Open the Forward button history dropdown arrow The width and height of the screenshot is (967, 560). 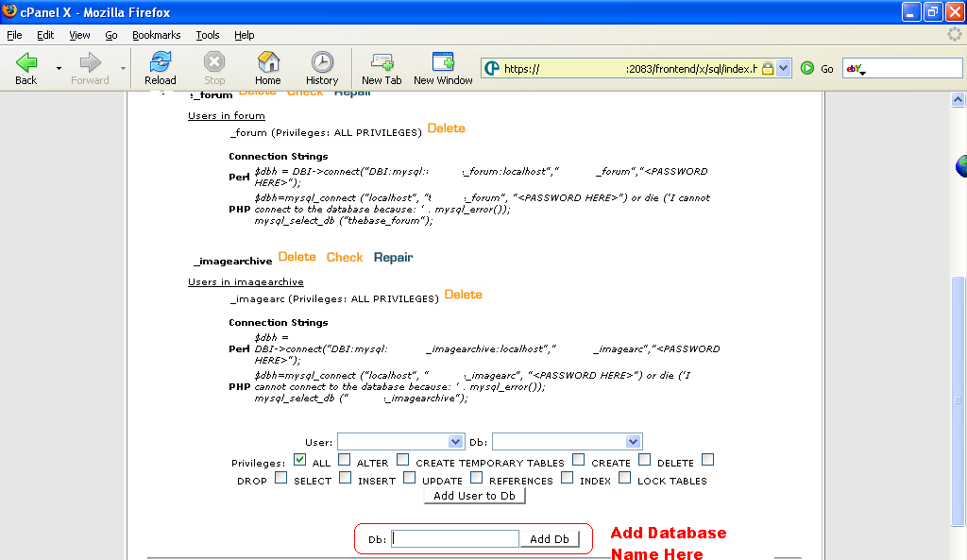tap(123, 68)
